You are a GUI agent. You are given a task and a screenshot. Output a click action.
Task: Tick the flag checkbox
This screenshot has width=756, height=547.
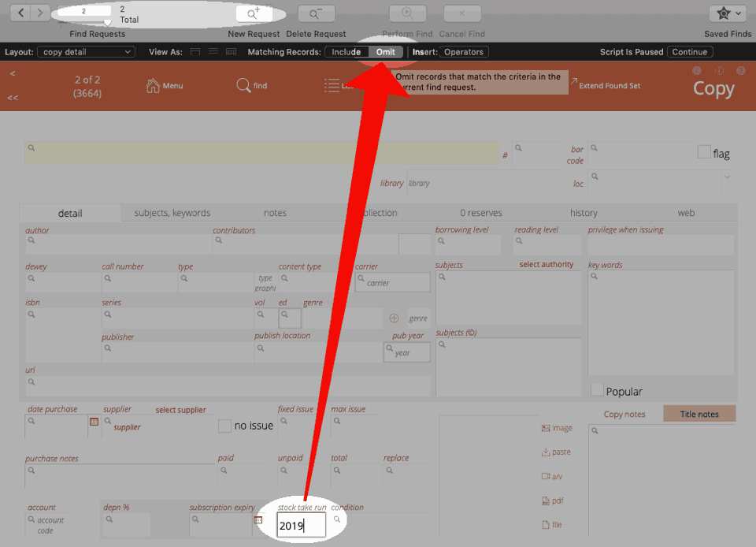(704, 152)
